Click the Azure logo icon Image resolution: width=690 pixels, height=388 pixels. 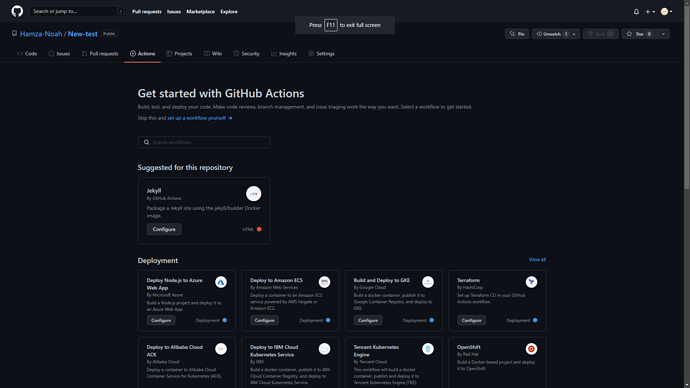(221, 282)
